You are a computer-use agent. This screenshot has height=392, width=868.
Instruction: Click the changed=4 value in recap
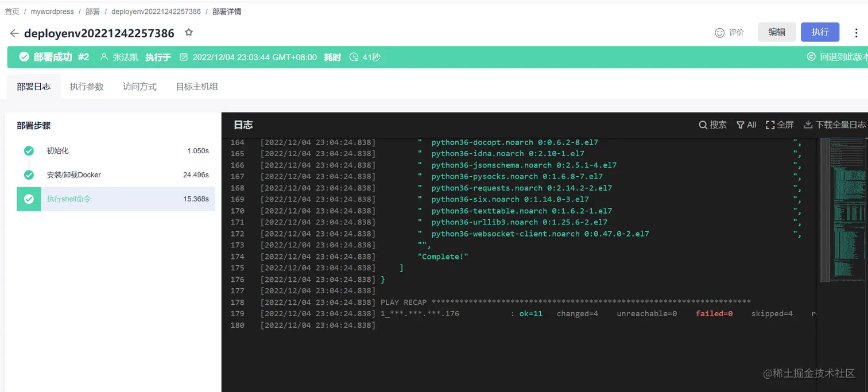[x=578, y=314]
